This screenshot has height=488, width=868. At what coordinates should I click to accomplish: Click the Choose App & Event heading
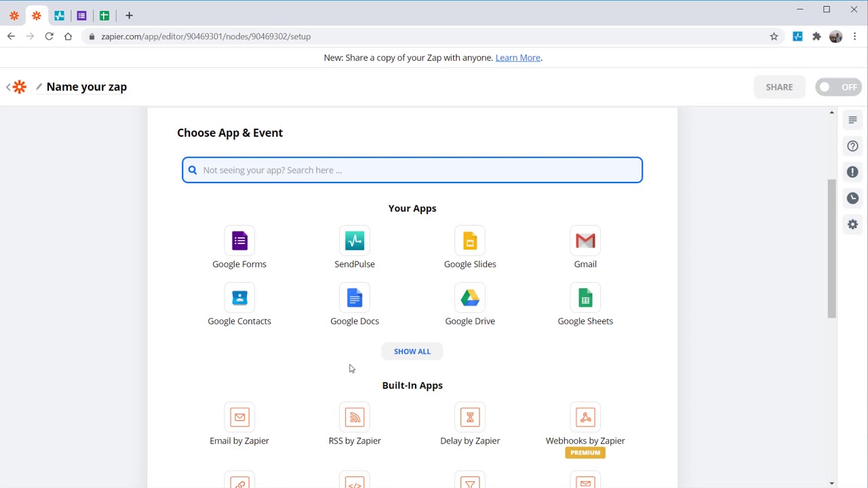point(230,133)
